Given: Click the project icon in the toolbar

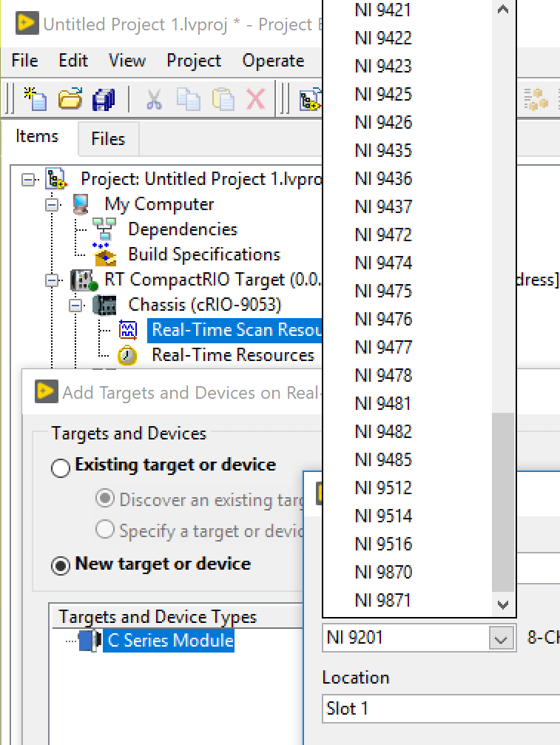Looking at the screenshot, I should 310,101.
